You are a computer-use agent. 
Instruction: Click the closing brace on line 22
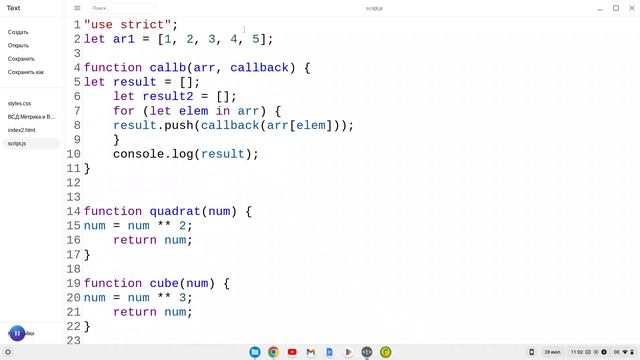(87, 327)
